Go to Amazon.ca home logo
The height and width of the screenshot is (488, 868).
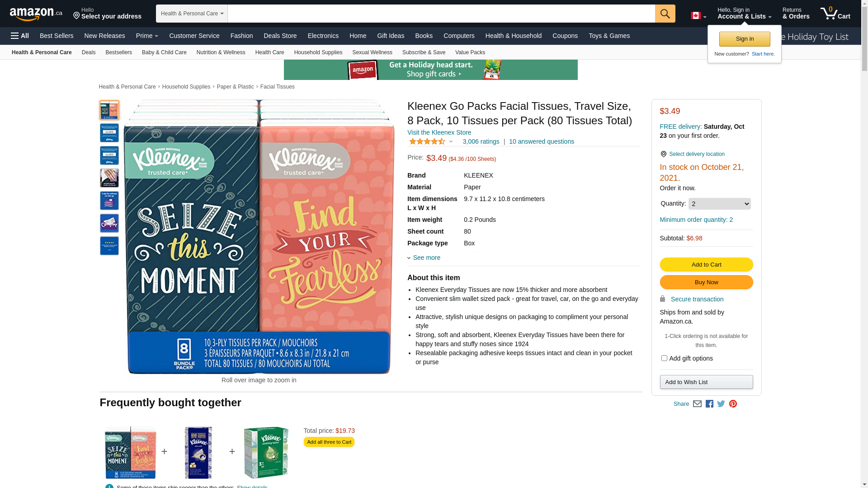(x=36, y=14)
